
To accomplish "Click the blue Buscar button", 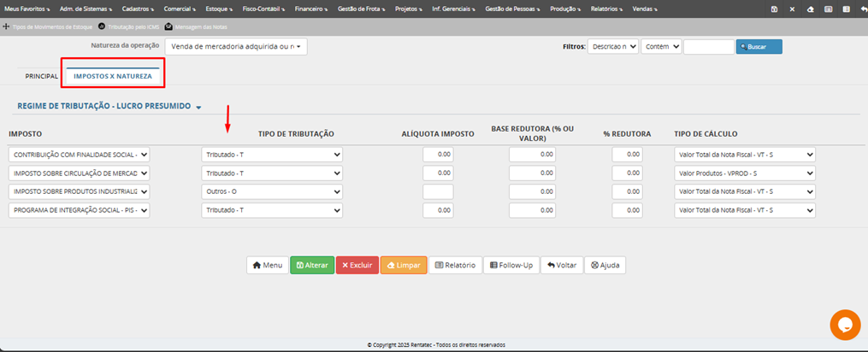I will 759,47.
